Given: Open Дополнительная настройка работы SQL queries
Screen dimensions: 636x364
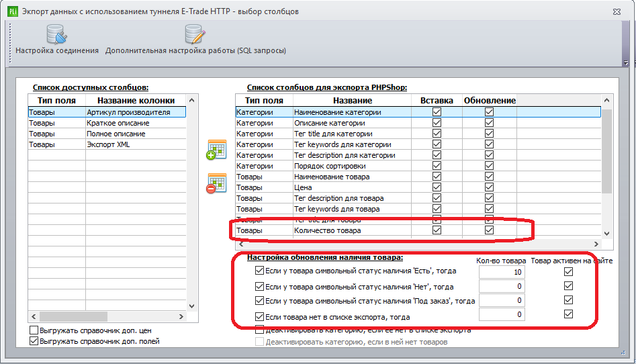Looking at the screenshot, I should click(x=195, y=40).
